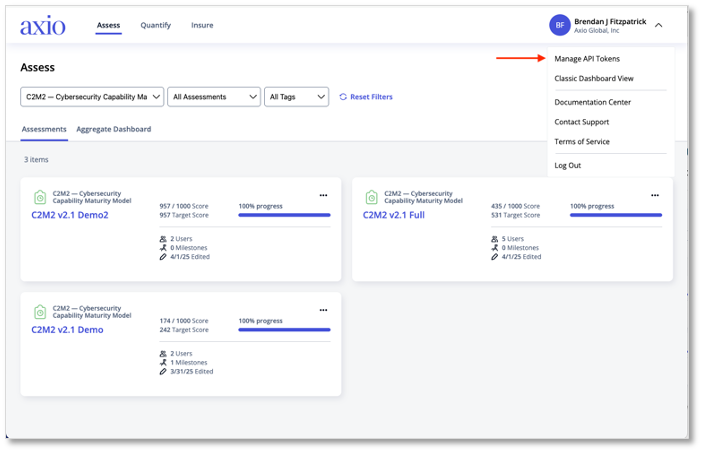Click the BF user avatar icon
The height and width of the screenshot is (452, 702).
coord(559,25)
